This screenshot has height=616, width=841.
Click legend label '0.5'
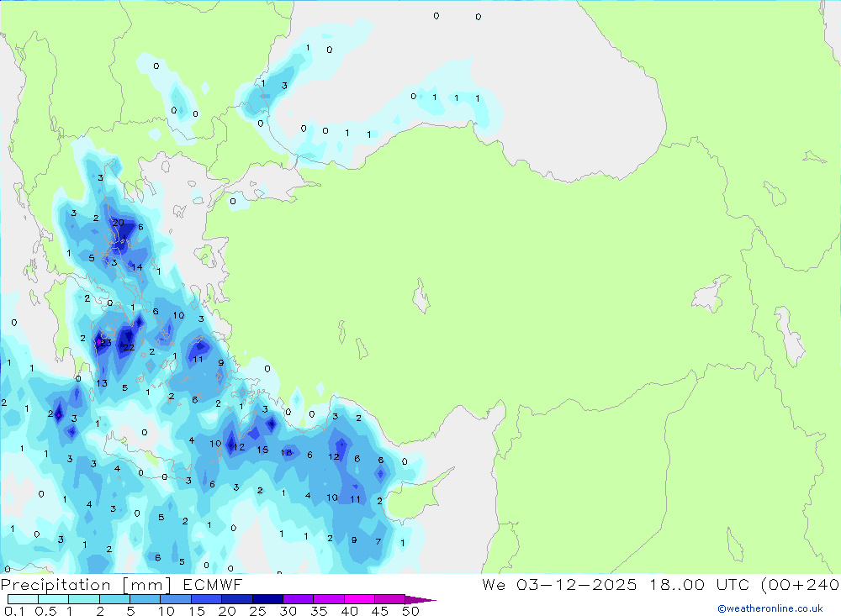coord(45,611)
